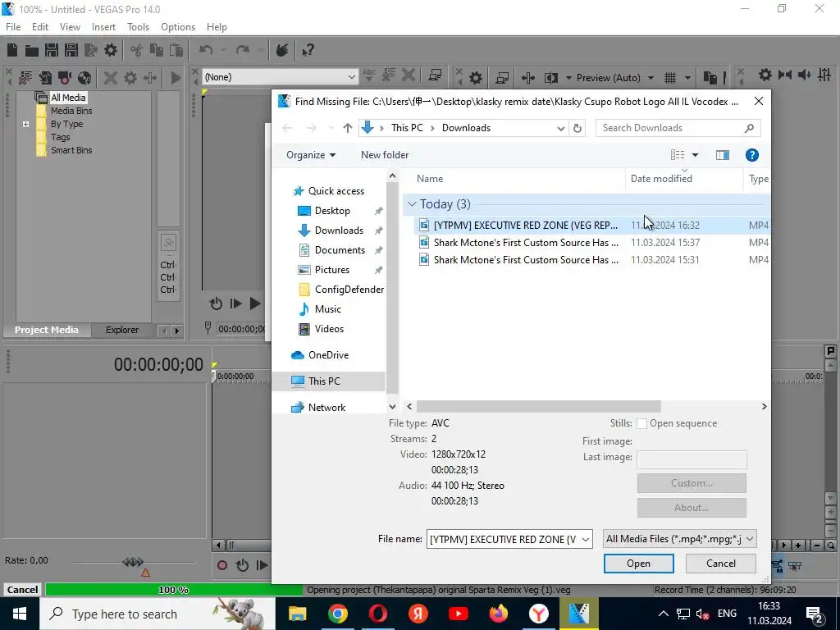The image size is (840, 630).
Task: Check the Open sequence checkbox
Action: pos(641,423)
